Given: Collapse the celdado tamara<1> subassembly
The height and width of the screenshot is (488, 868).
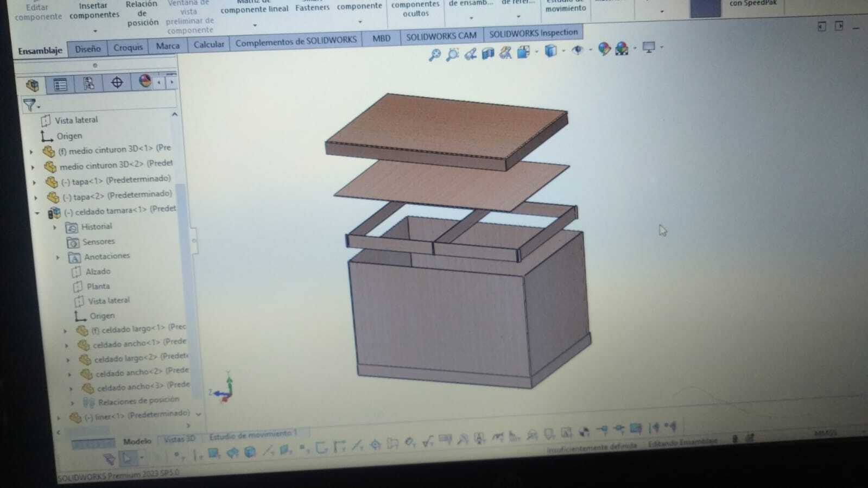Looking at the screenshot, I should coord(37,213).
